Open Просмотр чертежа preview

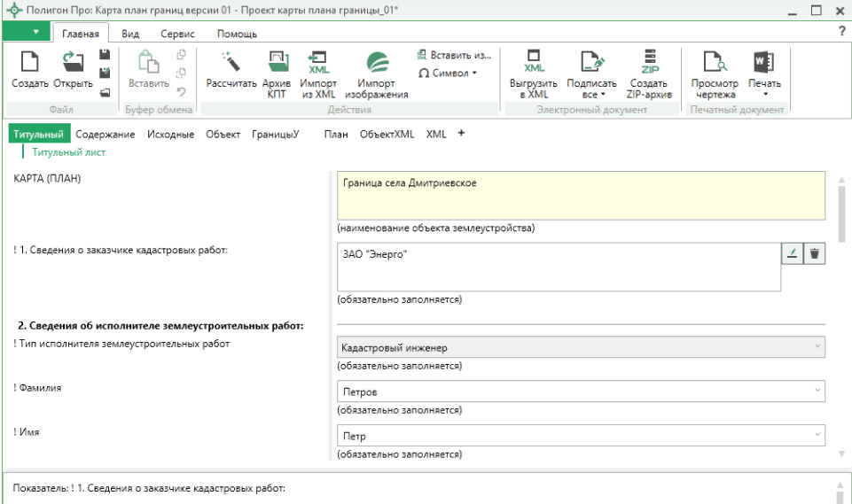[715, 62]
